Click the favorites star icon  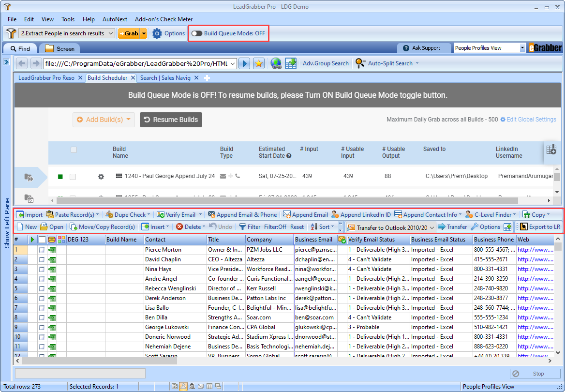point(259,63)
